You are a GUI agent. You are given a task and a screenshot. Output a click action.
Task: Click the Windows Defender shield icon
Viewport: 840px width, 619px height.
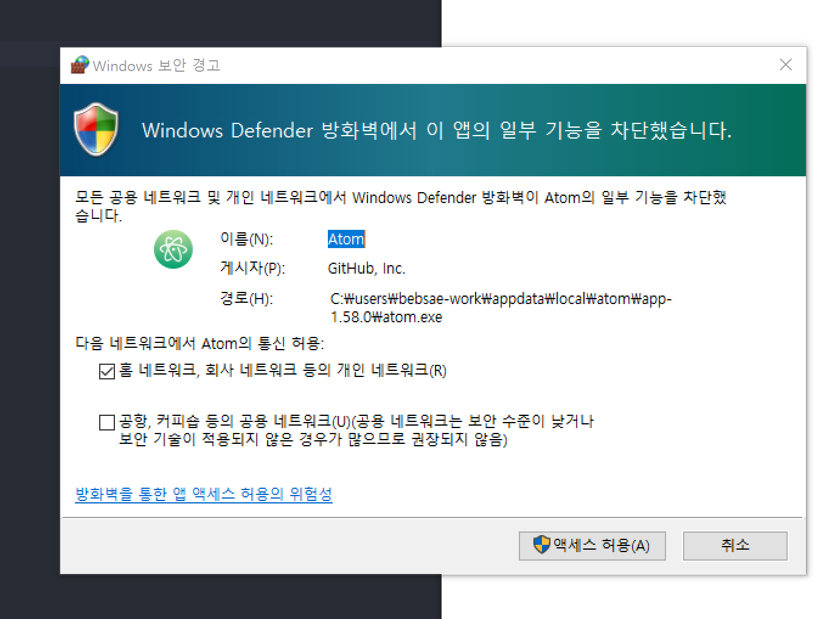pyautogui.click(x=96, y=130)
